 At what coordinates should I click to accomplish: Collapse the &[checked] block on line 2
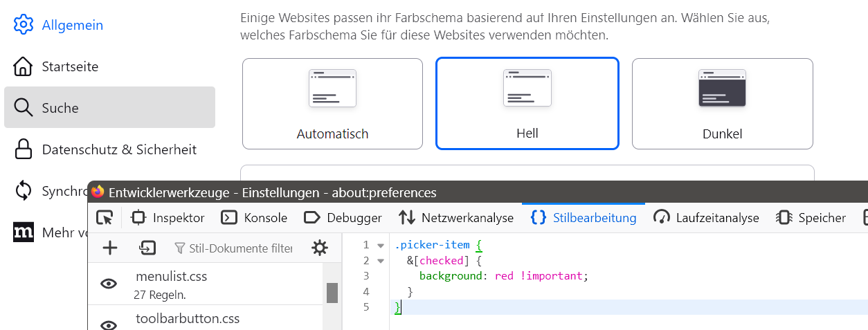click(x=380, y=261)
